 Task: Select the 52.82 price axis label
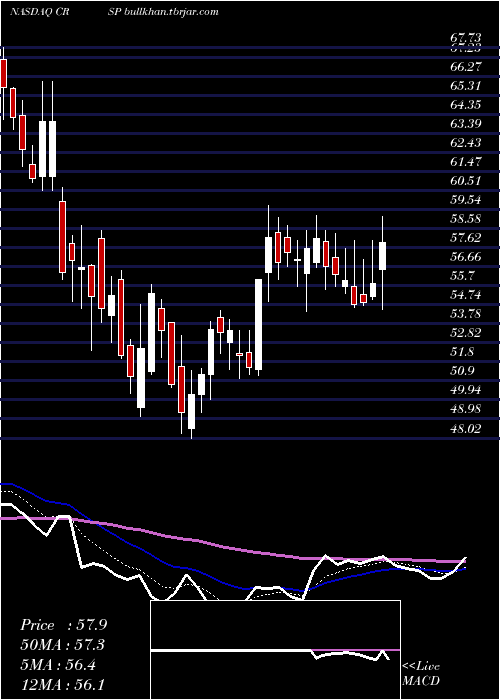pyautogui.click(x=465, y=333)
